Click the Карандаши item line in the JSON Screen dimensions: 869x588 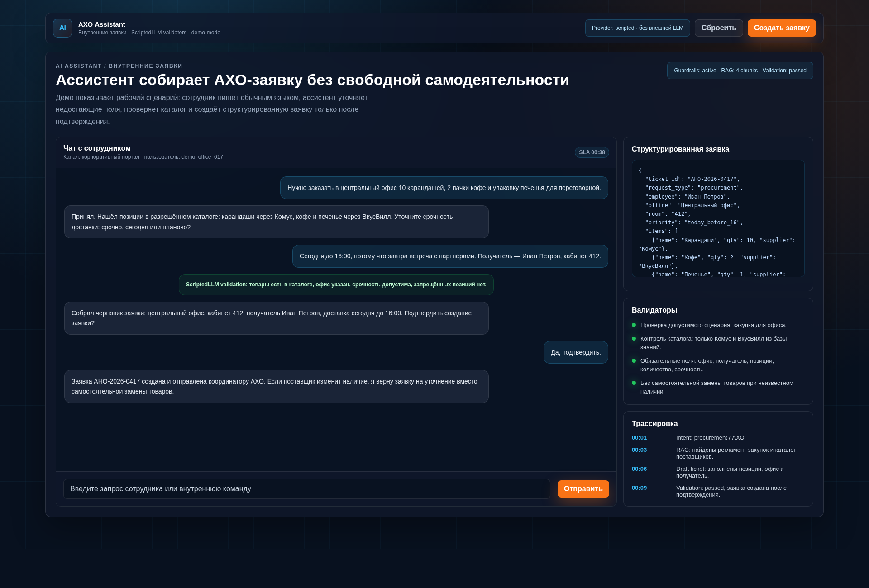click(717, 245)
